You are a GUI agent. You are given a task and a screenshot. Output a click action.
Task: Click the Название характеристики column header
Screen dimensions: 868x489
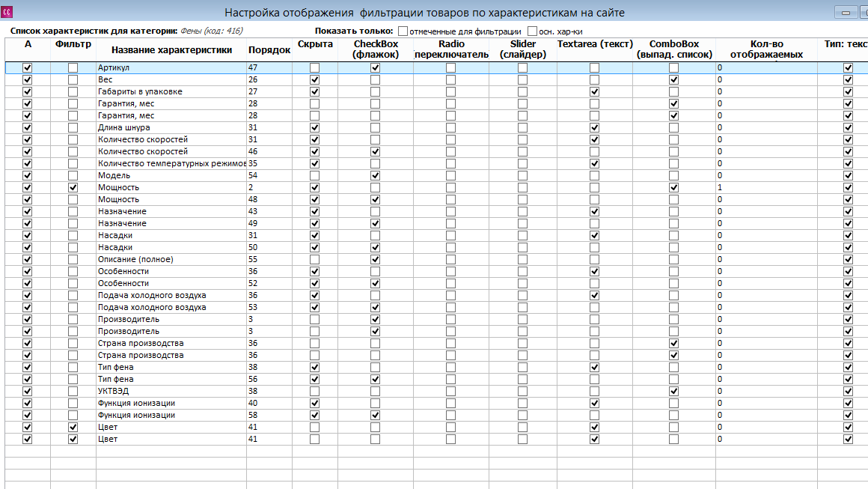pos(171,50)
